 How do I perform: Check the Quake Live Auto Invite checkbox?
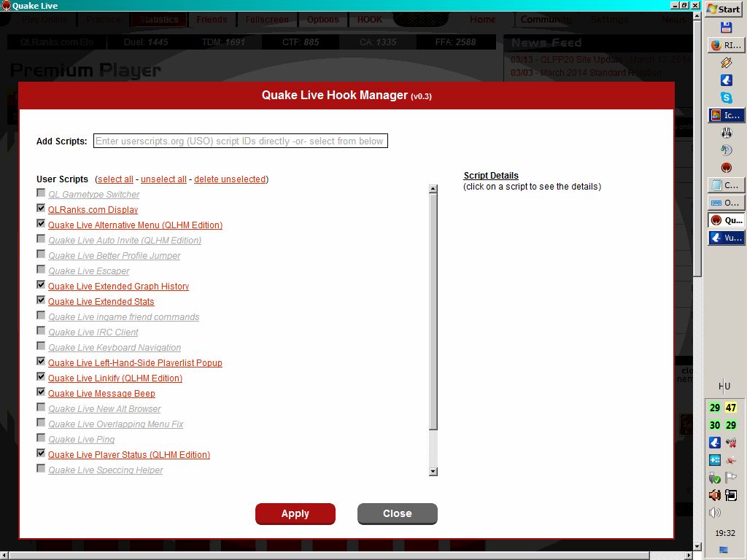(x=41, y=238)
